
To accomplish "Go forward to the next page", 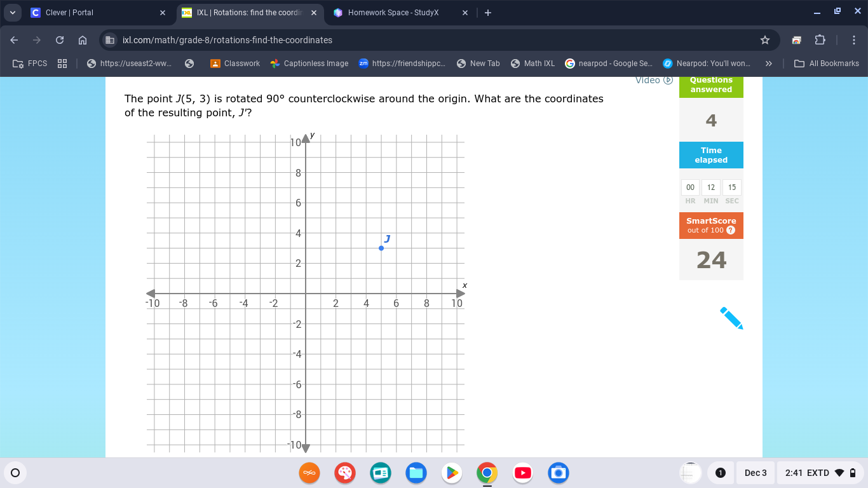I will pyautogui.click(x=37, y=40).
